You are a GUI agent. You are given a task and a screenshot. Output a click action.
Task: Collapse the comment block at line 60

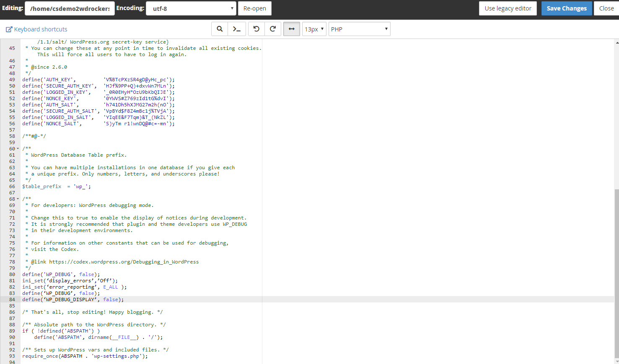[x=18, y=149]
